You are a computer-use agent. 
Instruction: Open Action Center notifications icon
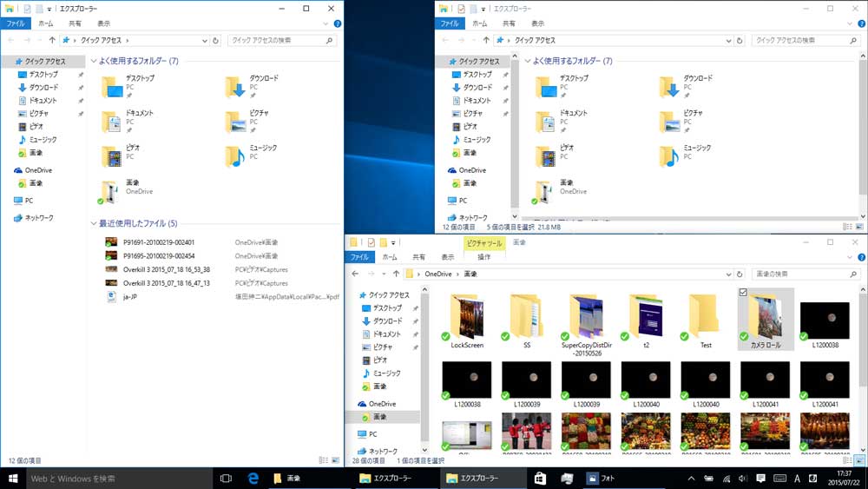click(760, 479)
